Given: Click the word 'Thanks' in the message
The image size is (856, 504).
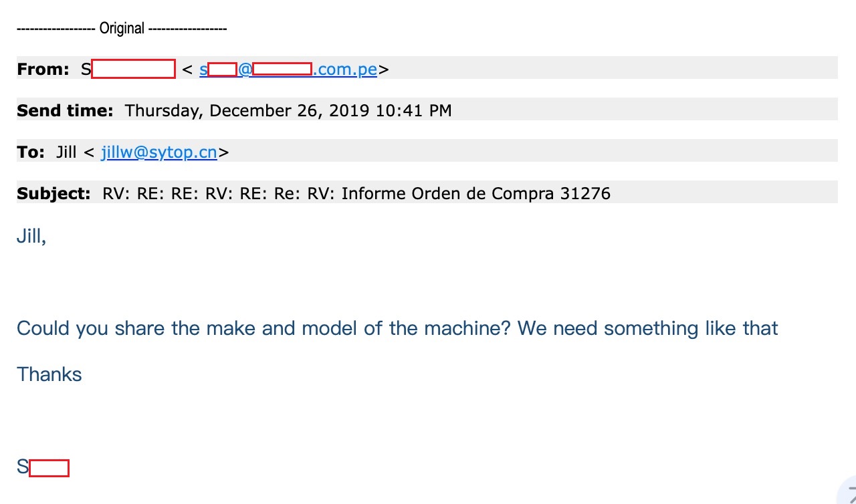Looking at the screenshot, I should [x=49, y=374].
